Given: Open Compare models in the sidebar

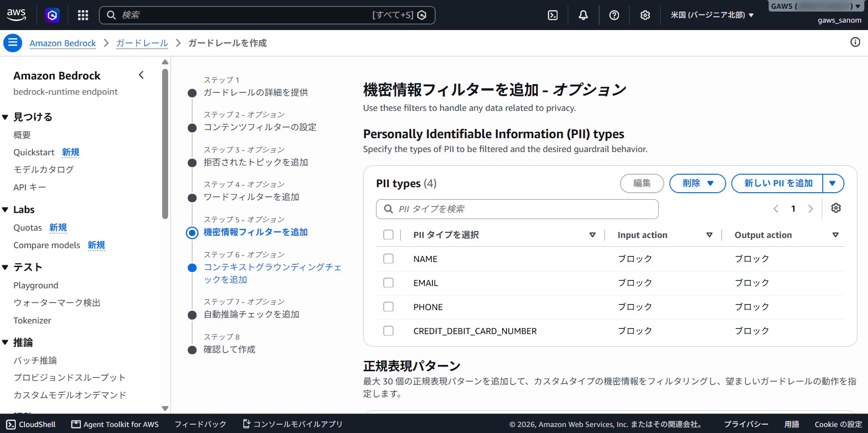Looking at the screenshot, I should point(47,245).
